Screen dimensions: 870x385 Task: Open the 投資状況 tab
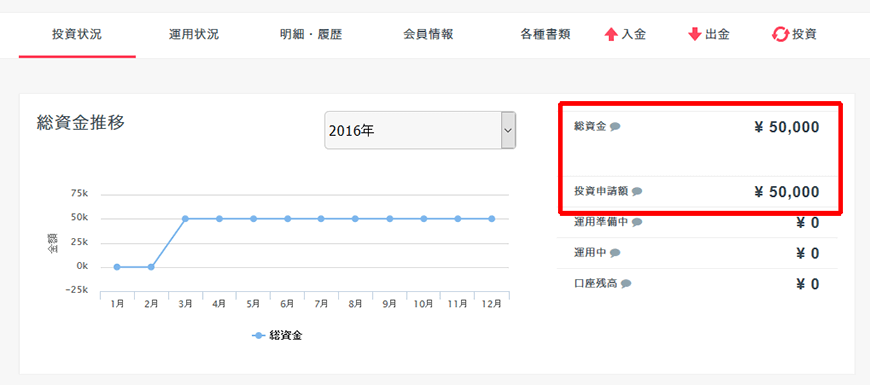coord(77,34)
